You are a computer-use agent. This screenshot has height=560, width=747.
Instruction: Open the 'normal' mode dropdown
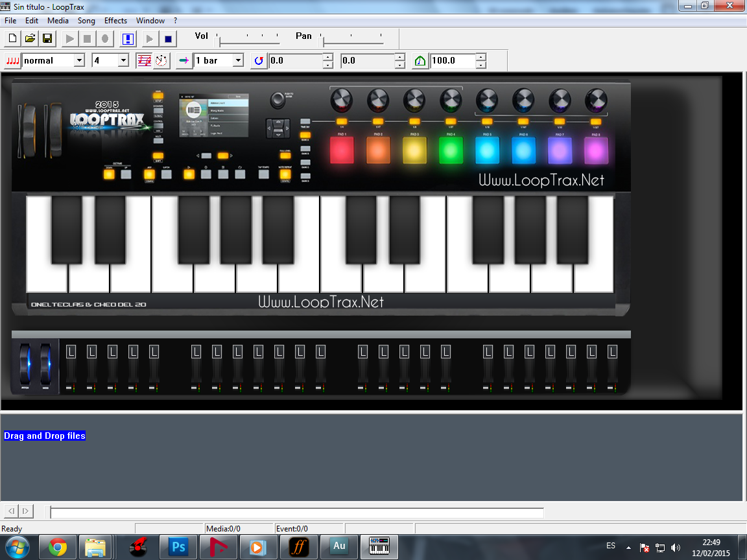80,60
